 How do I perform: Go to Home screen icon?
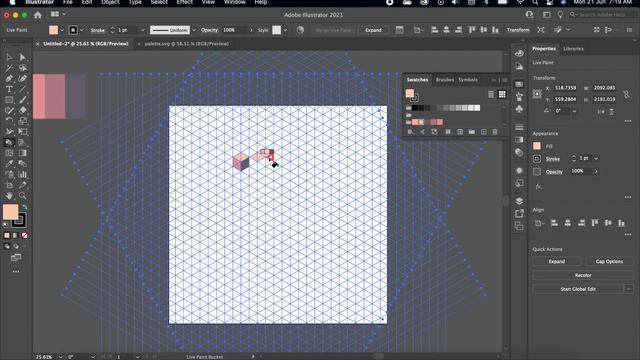(38, 15)
